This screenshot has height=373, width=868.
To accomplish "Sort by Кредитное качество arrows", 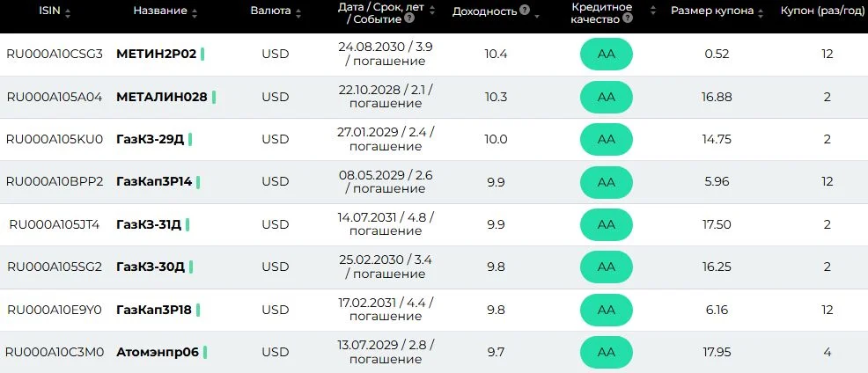I will click(x=652, y=11).
